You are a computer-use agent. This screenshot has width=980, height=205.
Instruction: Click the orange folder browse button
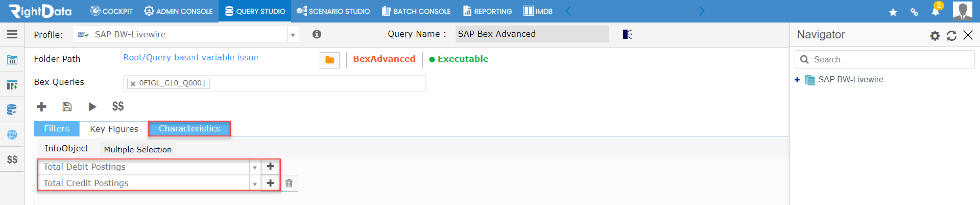pos(330,60)
